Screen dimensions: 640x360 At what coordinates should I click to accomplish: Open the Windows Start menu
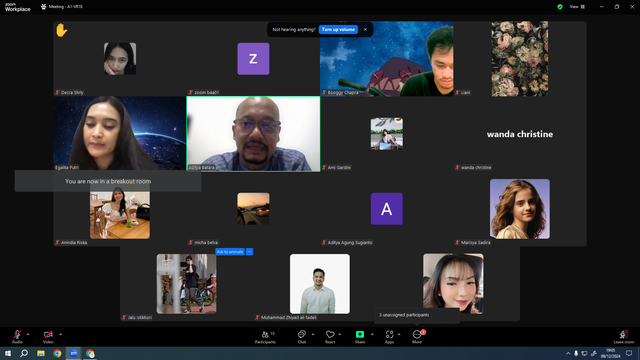click(8, 353)
